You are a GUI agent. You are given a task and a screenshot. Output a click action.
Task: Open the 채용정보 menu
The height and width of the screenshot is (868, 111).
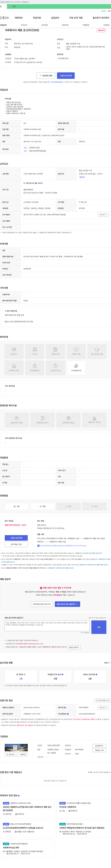click(18, 18)
